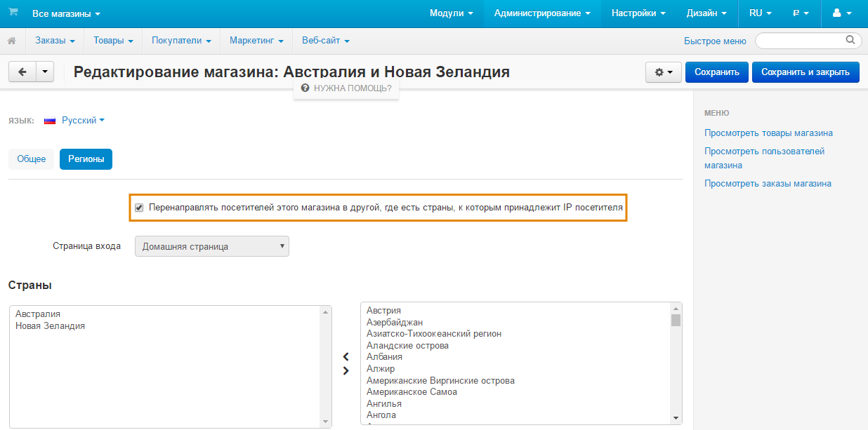Select Азербайджан in available countries
Screen dimensions: 868x430
[x=395, y=322]
